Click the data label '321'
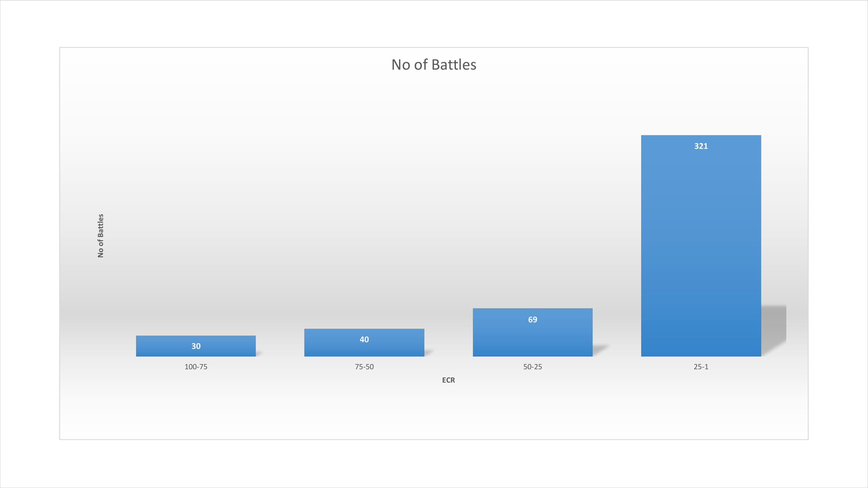This screenshot has height=488, width=868. [701, 146]
